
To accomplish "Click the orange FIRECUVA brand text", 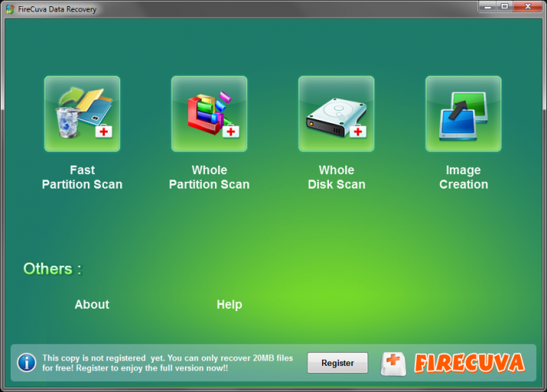I will click(x=469, y=363).
